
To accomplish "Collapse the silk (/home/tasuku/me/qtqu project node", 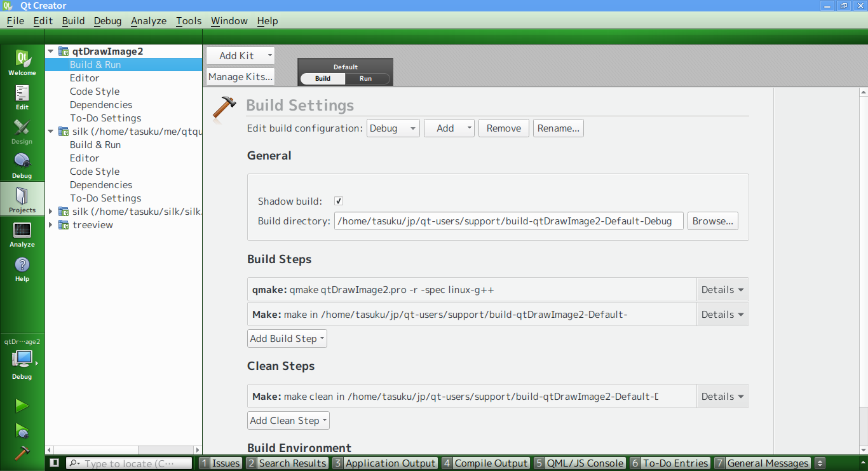I will (x=51, y=132).
